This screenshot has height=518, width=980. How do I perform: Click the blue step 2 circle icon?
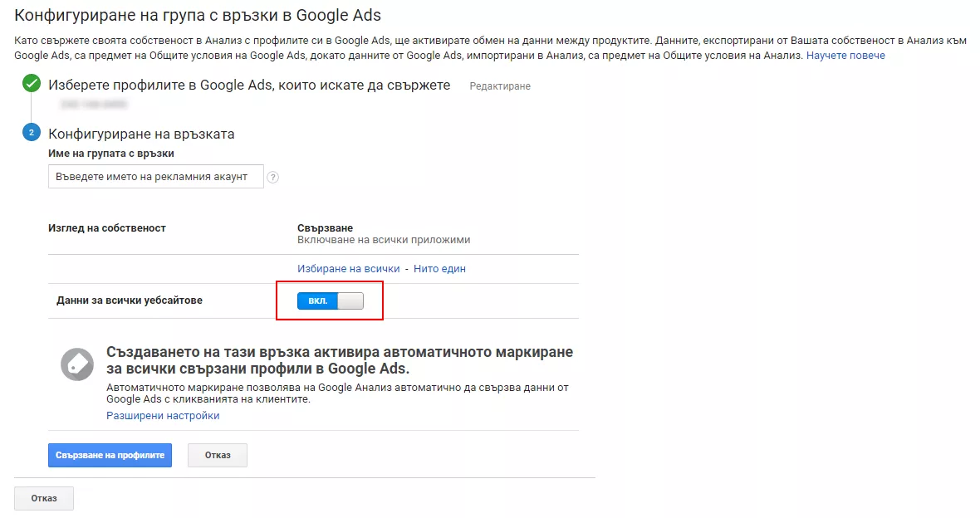[32, 133]
